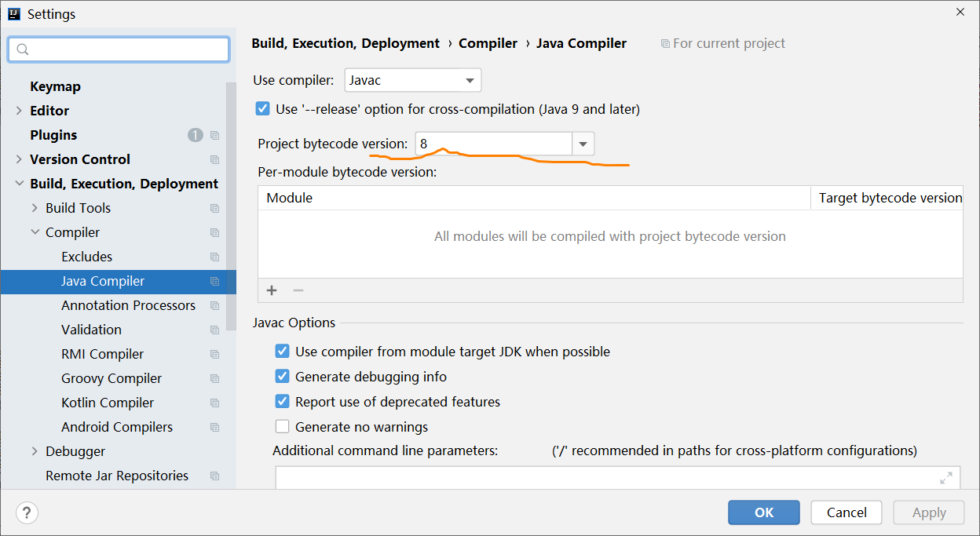Click the project icon beside Annotation Processors

(214, 305)
